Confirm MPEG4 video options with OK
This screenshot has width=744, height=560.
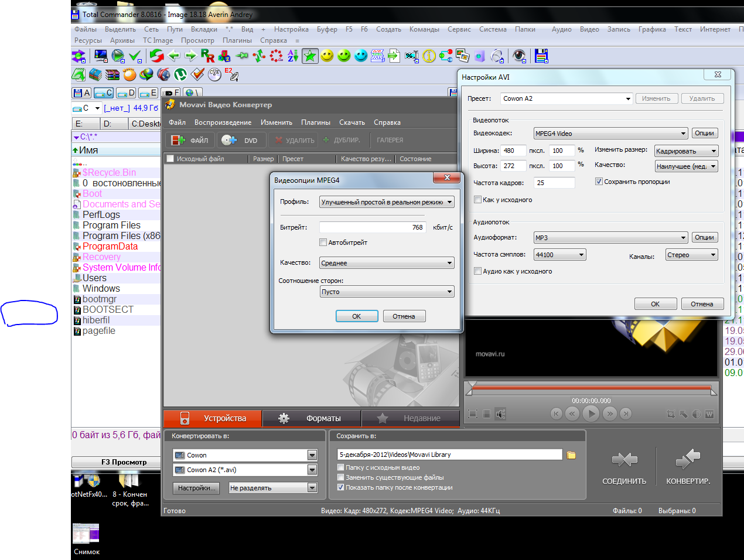[x=357, y=316]
